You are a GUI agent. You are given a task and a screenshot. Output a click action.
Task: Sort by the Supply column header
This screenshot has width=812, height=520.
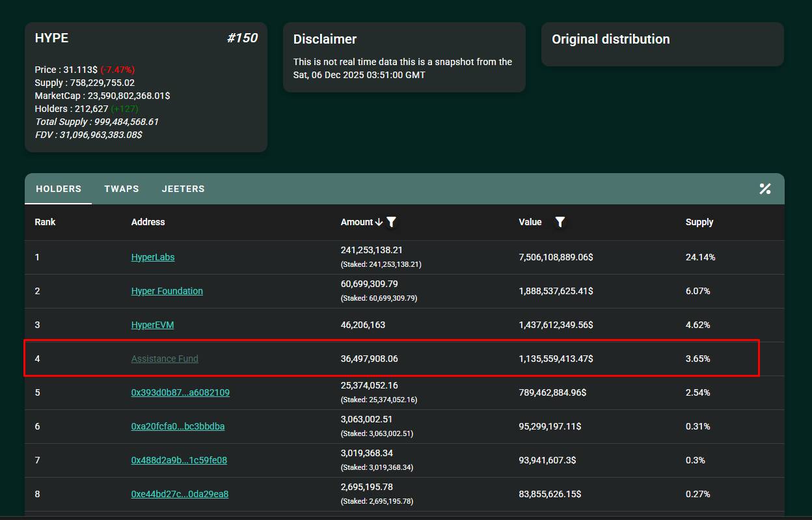[699, 222]
